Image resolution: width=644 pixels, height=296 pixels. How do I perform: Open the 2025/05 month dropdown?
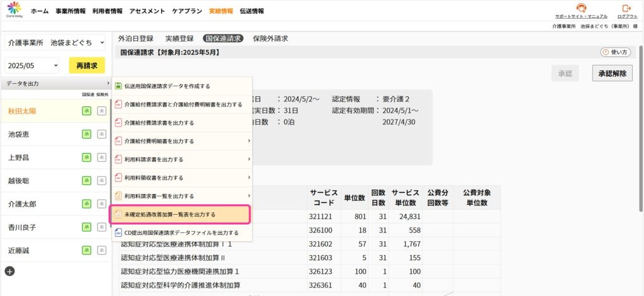32,65
